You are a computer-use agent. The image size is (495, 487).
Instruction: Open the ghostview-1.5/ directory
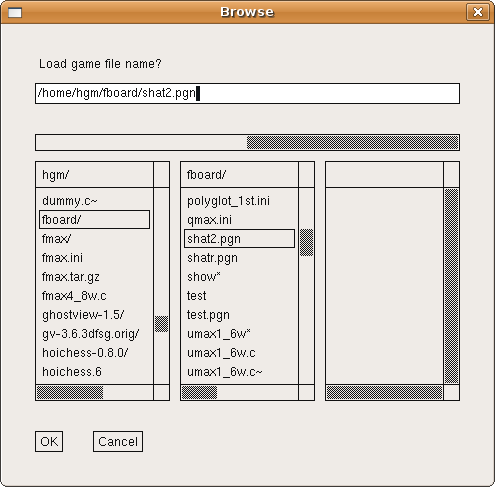point(83,315)
